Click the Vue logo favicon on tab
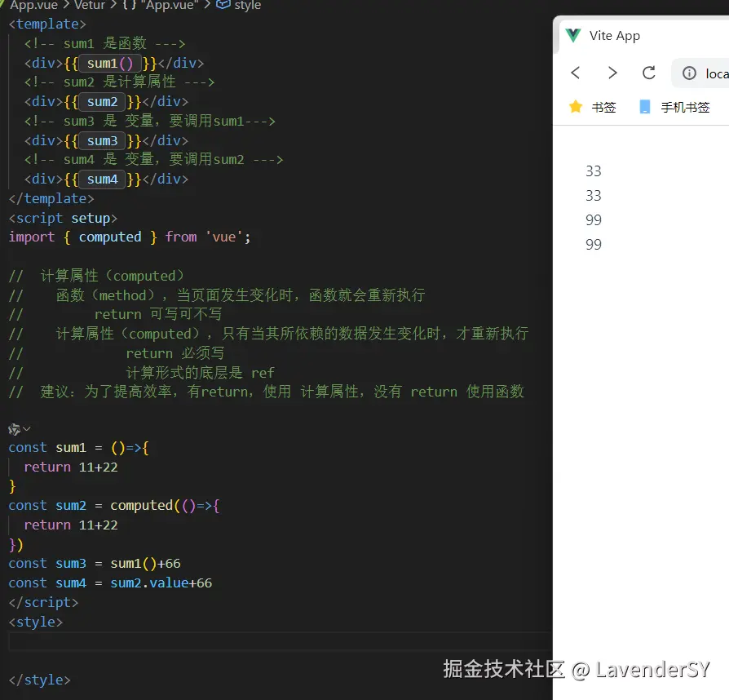 tap(573, 36)
